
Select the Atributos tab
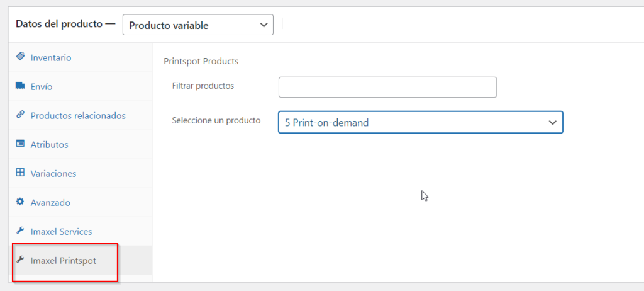[80, 145]
